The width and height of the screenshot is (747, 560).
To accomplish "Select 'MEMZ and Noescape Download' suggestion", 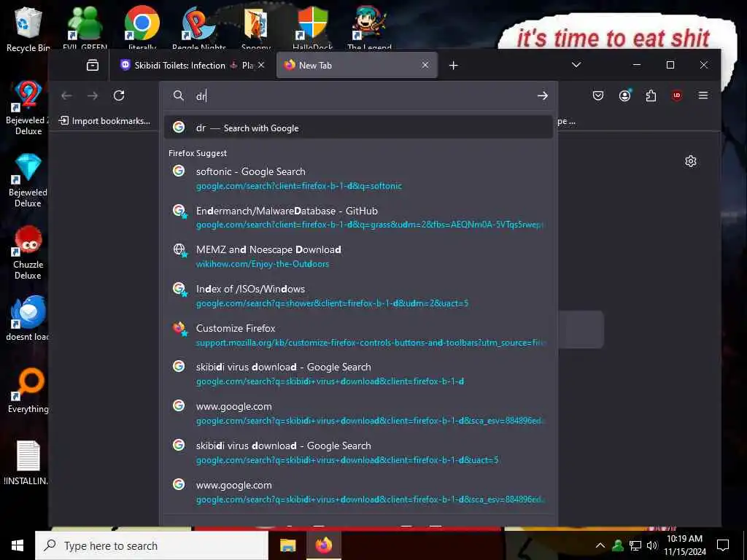I will (358, 256).
